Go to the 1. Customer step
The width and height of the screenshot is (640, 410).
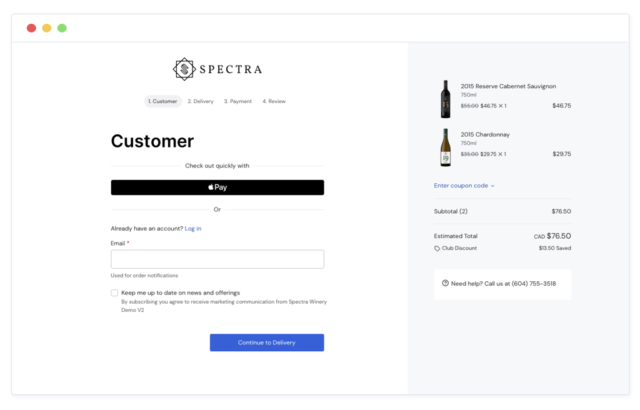pos(161,101)
